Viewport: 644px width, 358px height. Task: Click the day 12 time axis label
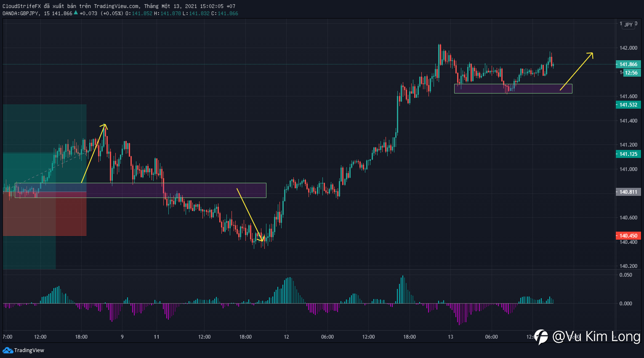coord(287,337)
